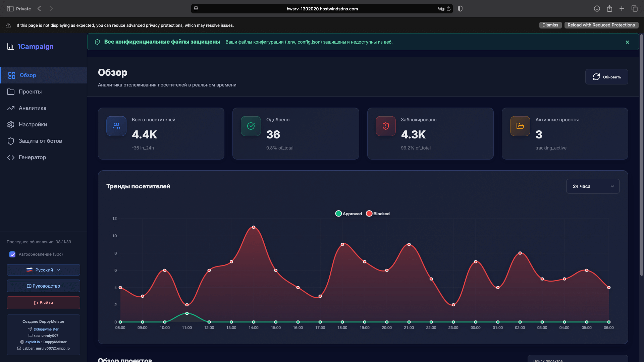
Task: Click the 1Campaign logo chart icon
Action: [10, 47]
